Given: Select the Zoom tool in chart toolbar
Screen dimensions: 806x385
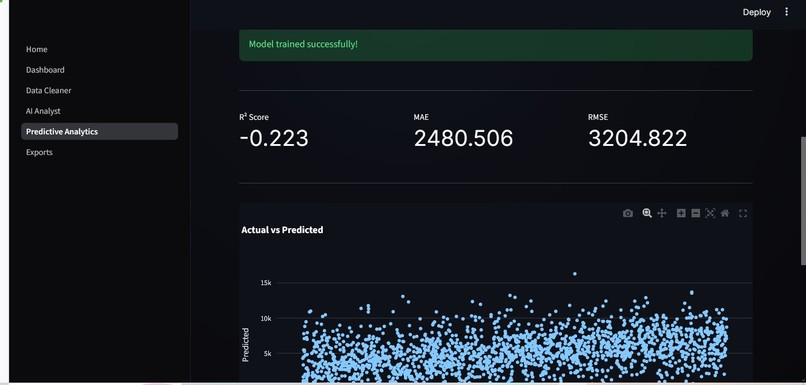Looking at the screenshot, I should pos(647,213).
